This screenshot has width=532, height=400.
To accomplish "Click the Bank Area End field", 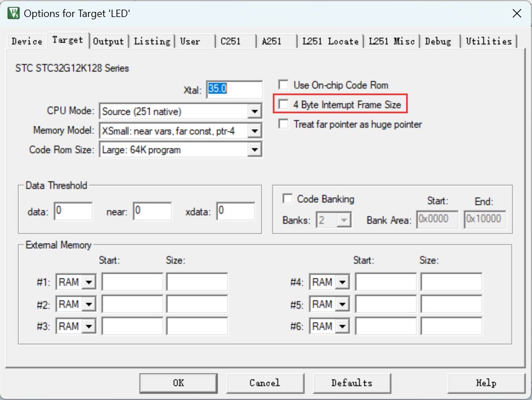I will [485, 220].
